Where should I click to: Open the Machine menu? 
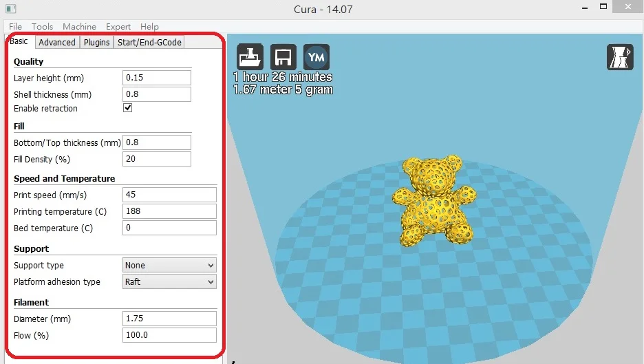pyautogui.click(x=79, y=27)
